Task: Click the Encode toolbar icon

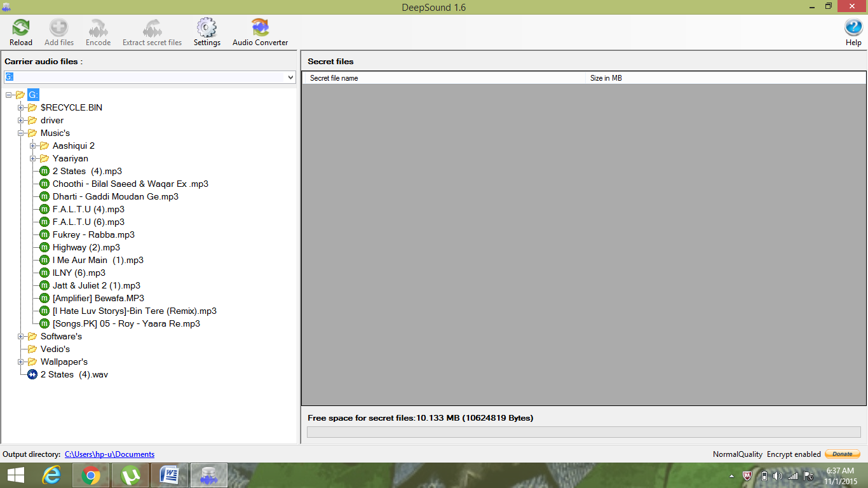Action: 98,28
